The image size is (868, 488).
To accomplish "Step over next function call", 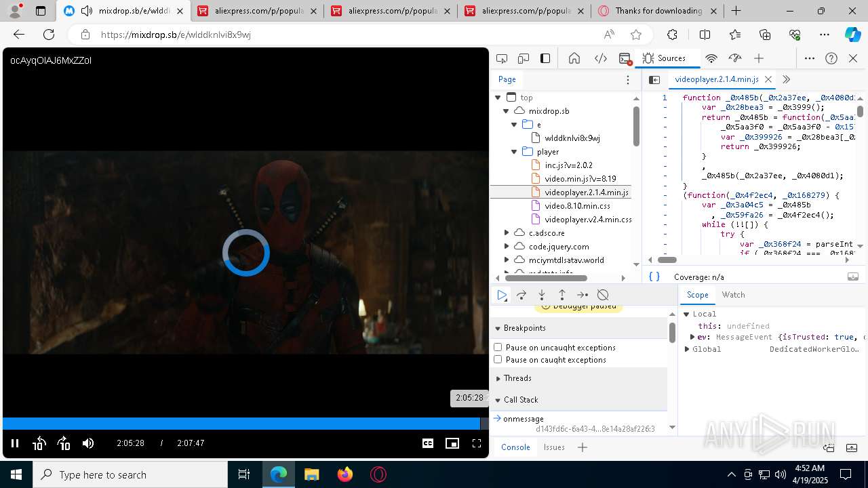I will [x=521, y=295].
